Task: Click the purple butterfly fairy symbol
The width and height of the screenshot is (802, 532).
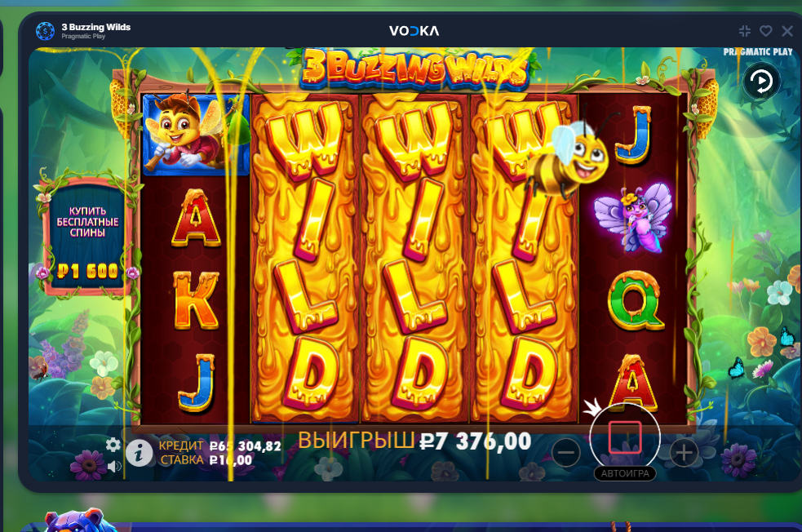Action: (632, 217)
